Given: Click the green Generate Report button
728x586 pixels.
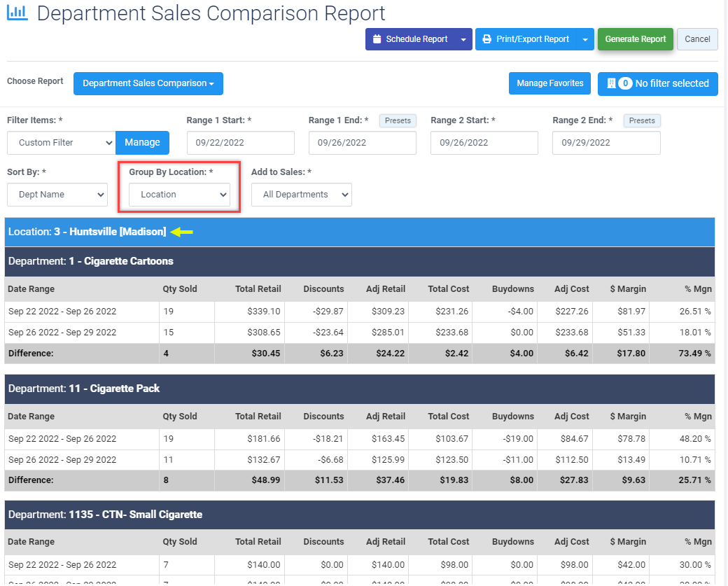Looking at the screenshot, I should coord(635,39).
